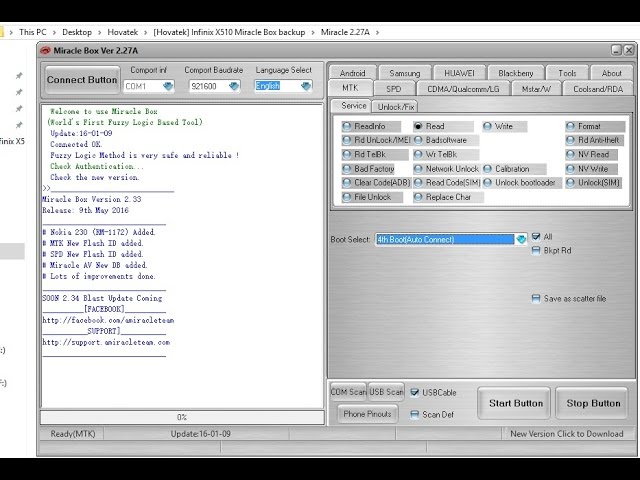Select the MTK tab
Screen dimensions: 640x480
[350, 88]
